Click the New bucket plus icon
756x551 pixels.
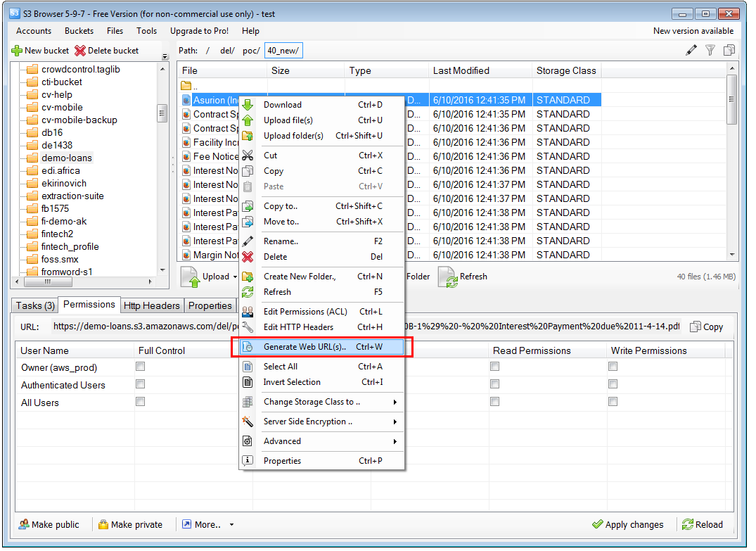(x=17, y=51)
